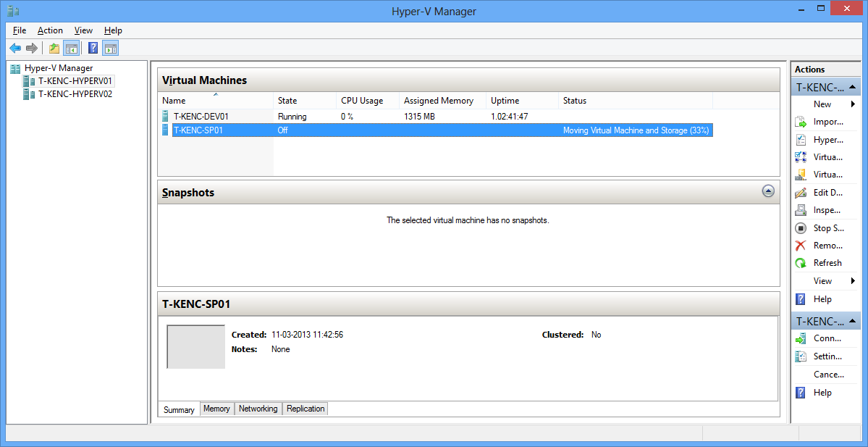Cancel the virtual machine move
The height and width of the screenshot is (447, 868).
click(826, 374)
